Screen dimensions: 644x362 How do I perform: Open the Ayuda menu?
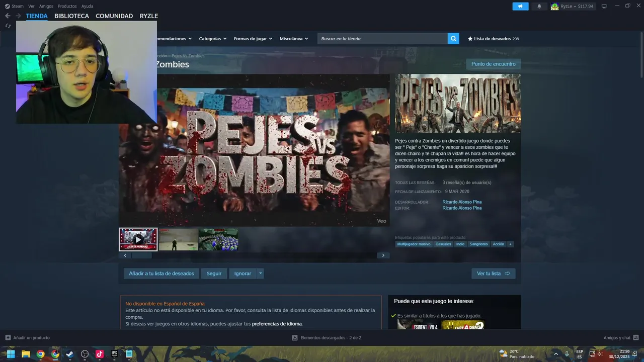(87, 6)
